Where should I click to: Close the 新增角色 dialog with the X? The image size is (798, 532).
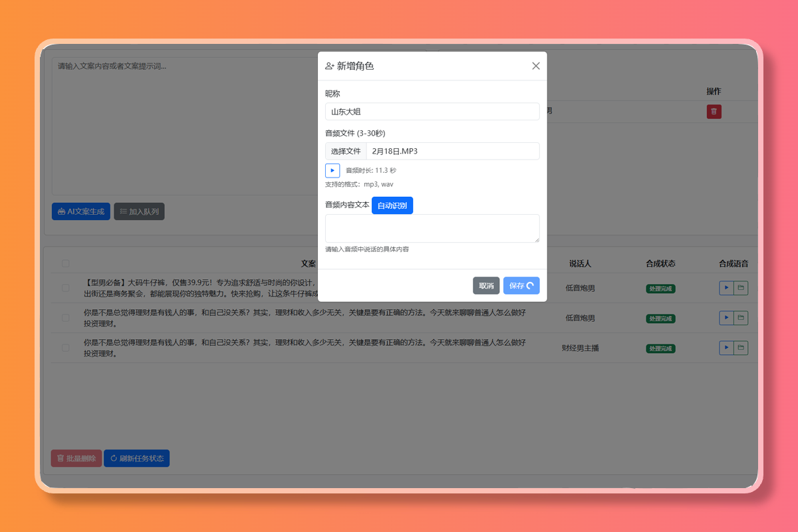click(536, 66)
